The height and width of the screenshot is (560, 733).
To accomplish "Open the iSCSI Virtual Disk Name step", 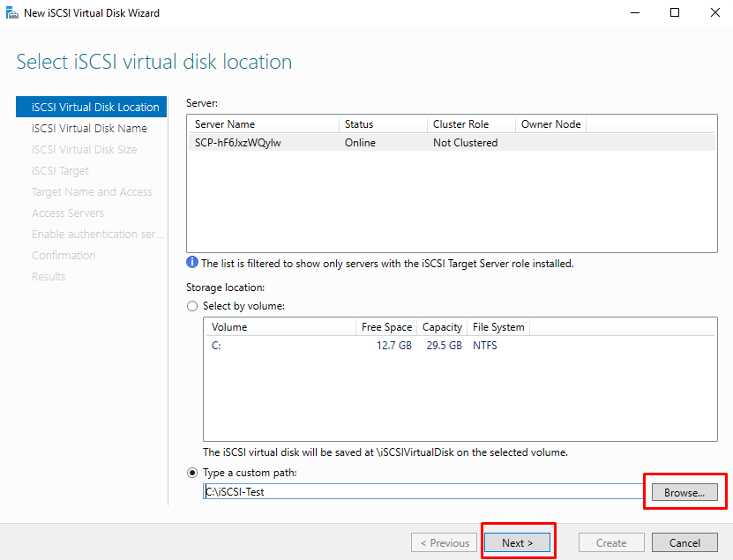I will [x=89, y=128].
